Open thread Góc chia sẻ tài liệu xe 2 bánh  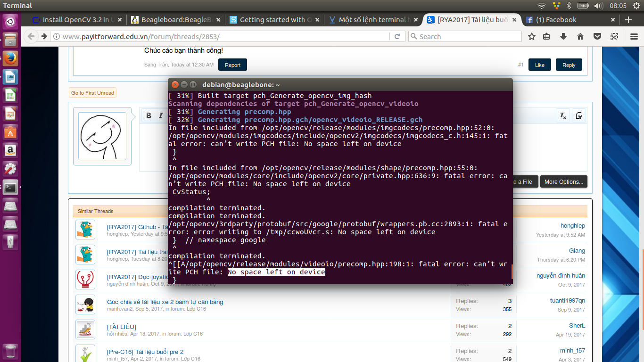[165, 302]
